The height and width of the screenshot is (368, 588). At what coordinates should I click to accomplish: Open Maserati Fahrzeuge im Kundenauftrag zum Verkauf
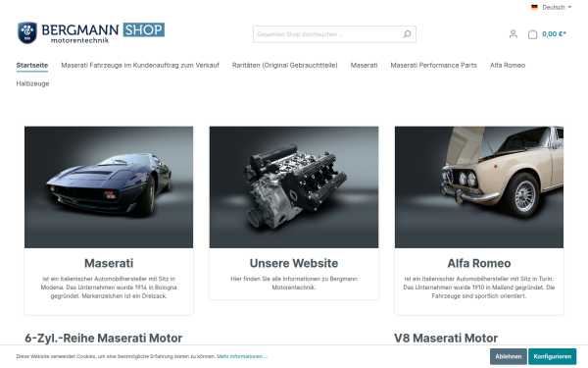pos(140,65)
